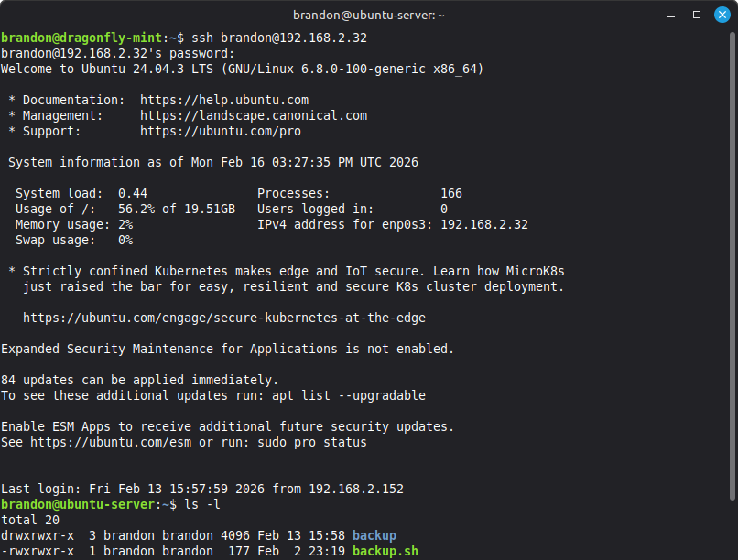Open the help.ubuntu.com documentation link

[x=223, y=100]
